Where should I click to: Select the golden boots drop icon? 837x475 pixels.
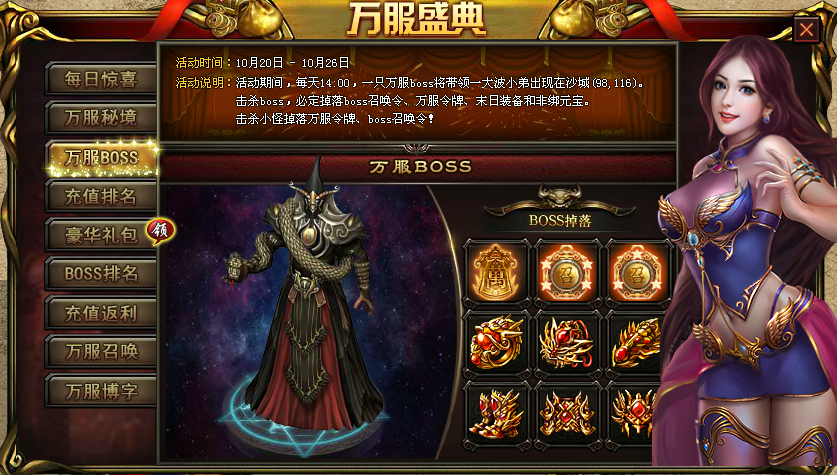tap(496, 414)
